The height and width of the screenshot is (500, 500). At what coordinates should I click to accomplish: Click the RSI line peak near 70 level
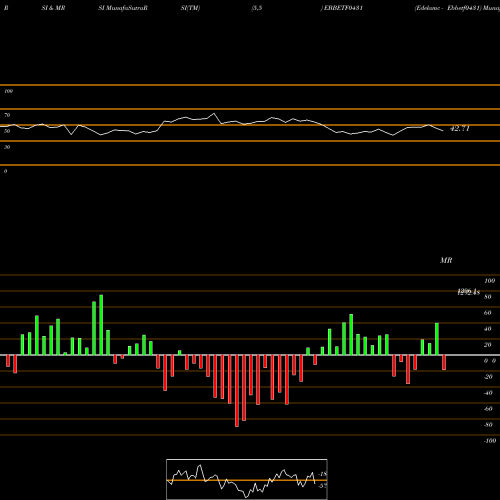(214, 114)
